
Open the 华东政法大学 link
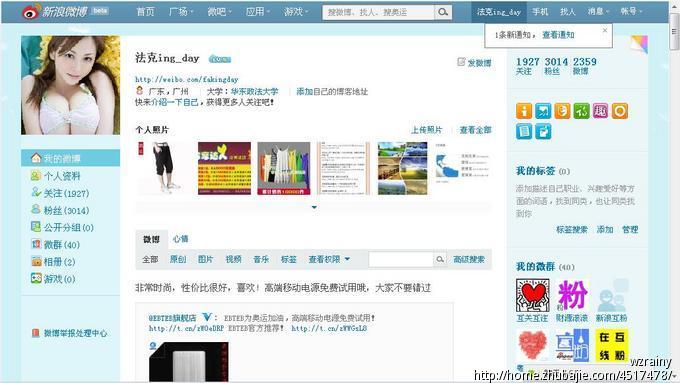(x=255, y=92)
